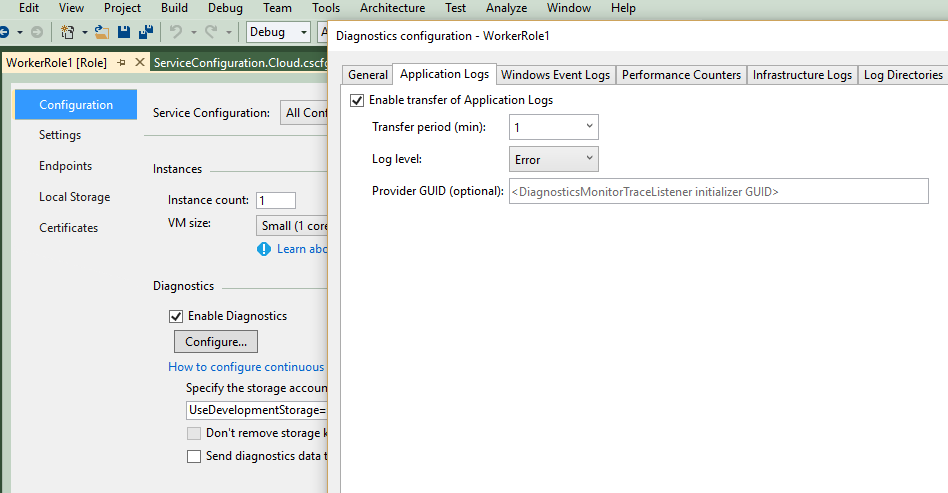Click the Save All icon

(146, 32)
